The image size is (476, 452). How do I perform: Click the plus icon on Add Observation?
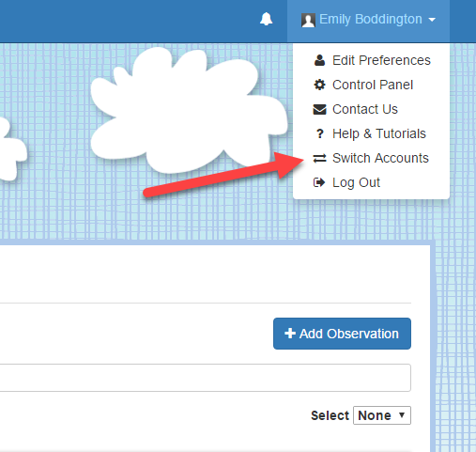pyautogui.click(x=290, y=334)
